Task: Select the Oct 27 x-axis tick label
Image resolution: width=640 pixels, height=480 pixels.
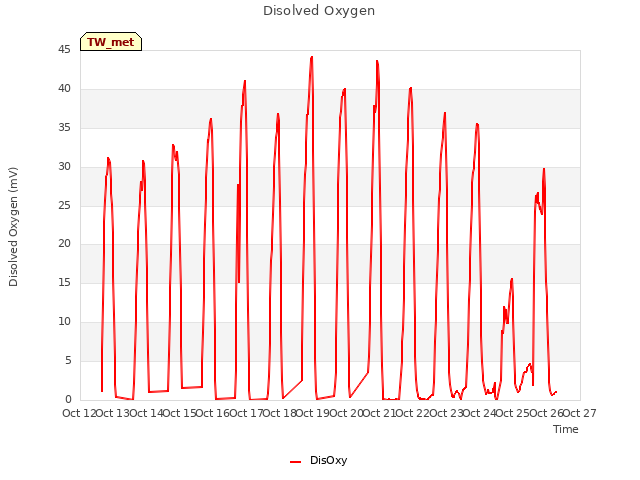Action: pos(579,413)
